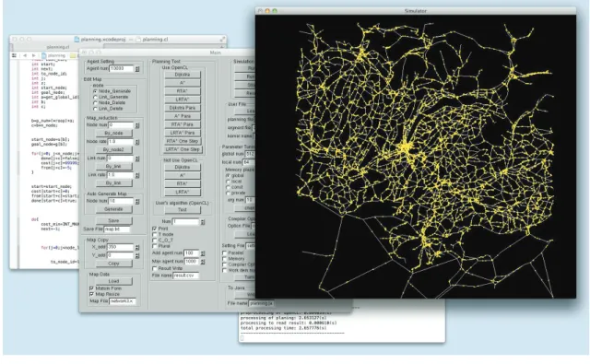Run the OpenCL RTA* test button
Viewport: 590px width, 364px height.
[x=183, y=91]
